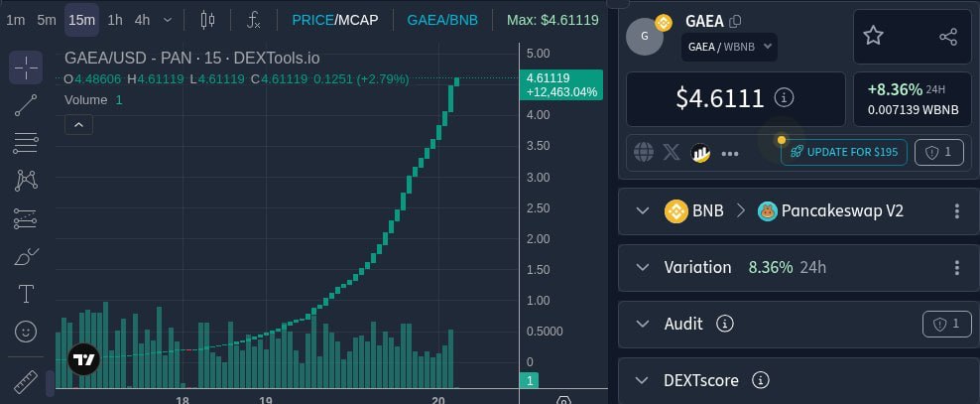This screenshot has height=404, width=980.
Task: Select the text annotation tool
Action: click(26, 293)
